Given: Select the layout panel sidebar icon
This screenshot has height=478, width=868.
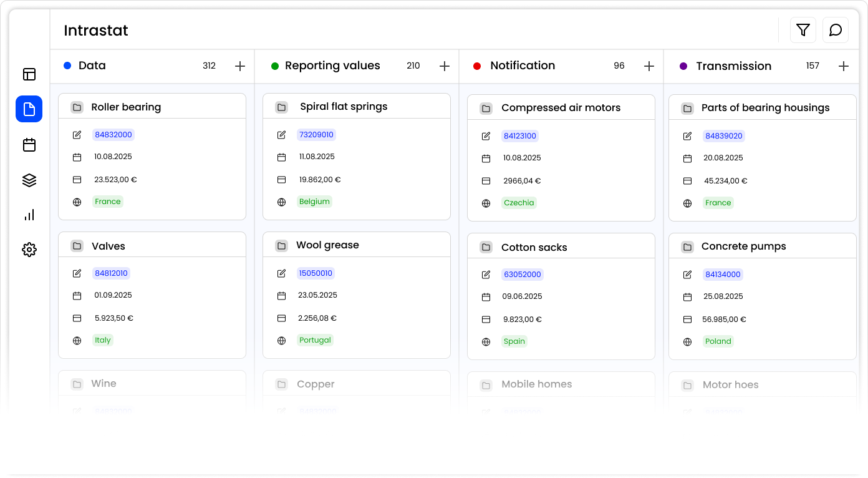Looking at the screenshot, I should [29, 74].
